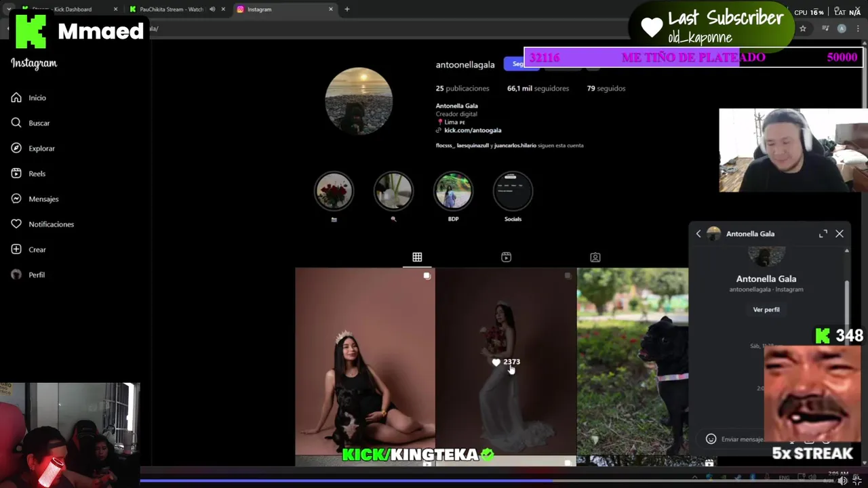Select the Reels tab icon on profile

[x=506, y=257]
